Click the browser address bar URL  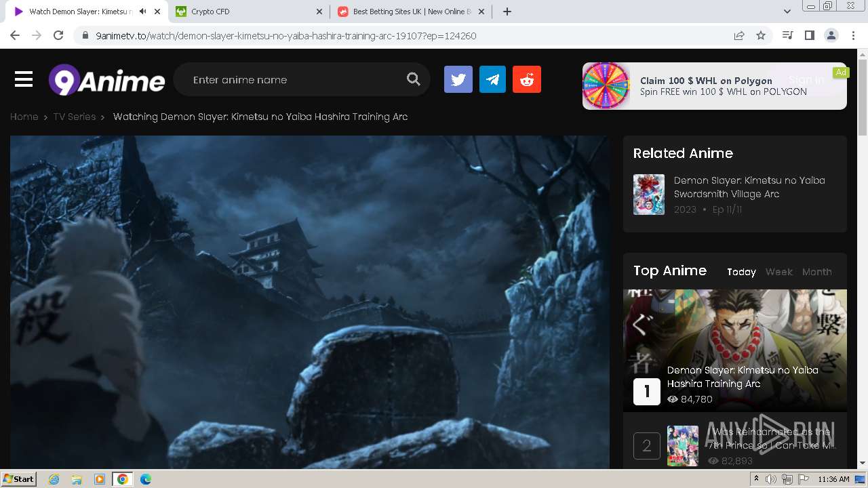[x=286, y=36]
